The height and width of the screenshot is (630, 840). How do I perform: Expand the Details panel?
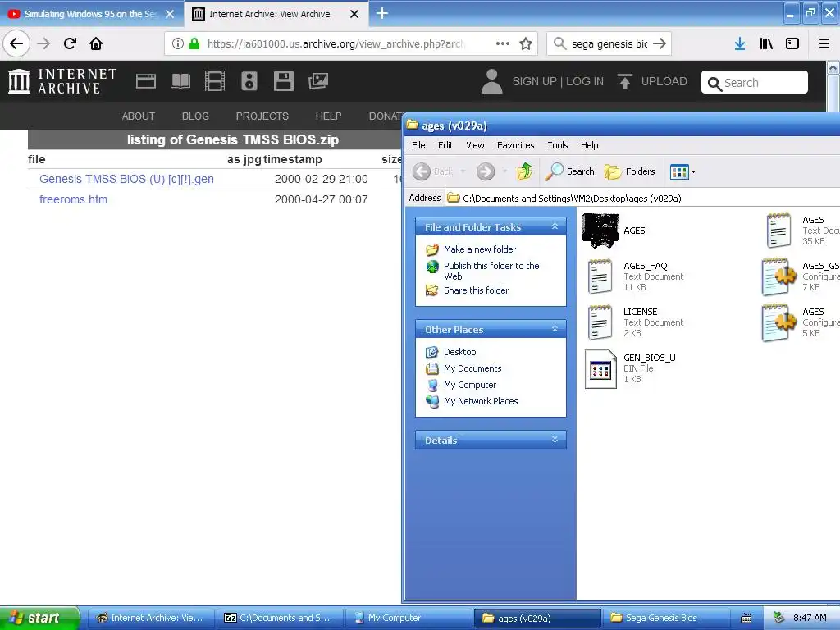click(555, 440)
